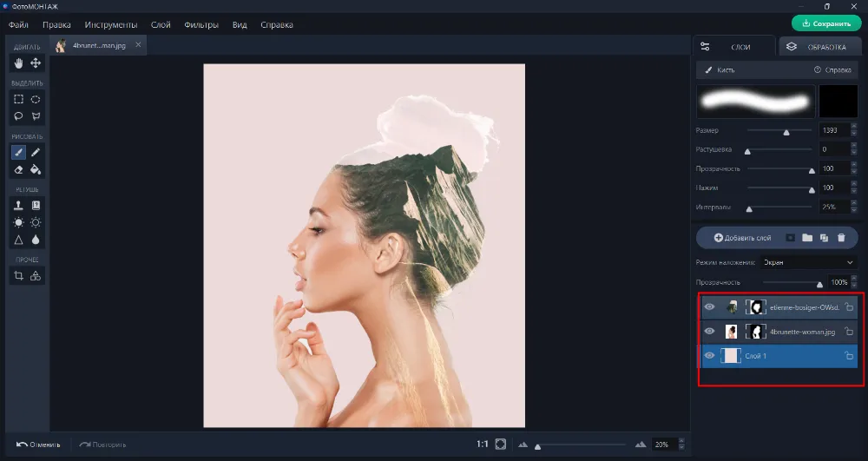Activate the paint bucket fill tool
868x461 pixels.
pos(36,169)
